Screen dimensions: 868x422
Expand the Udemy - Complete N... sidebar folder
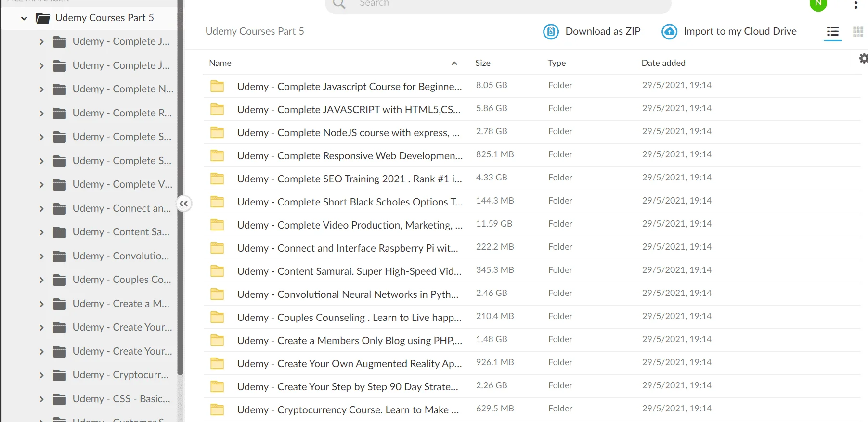coord(41,90)
